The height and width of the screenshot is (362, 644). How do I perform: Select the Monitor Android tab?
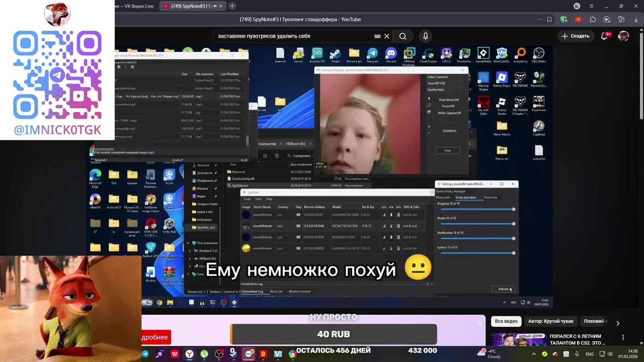(299, 292)
